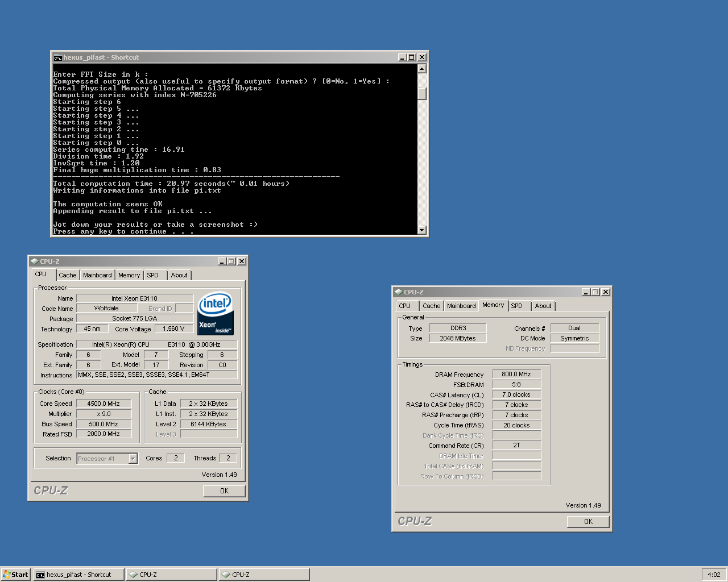Click CPU-Z title bar icon in left window

pos(34,261)
